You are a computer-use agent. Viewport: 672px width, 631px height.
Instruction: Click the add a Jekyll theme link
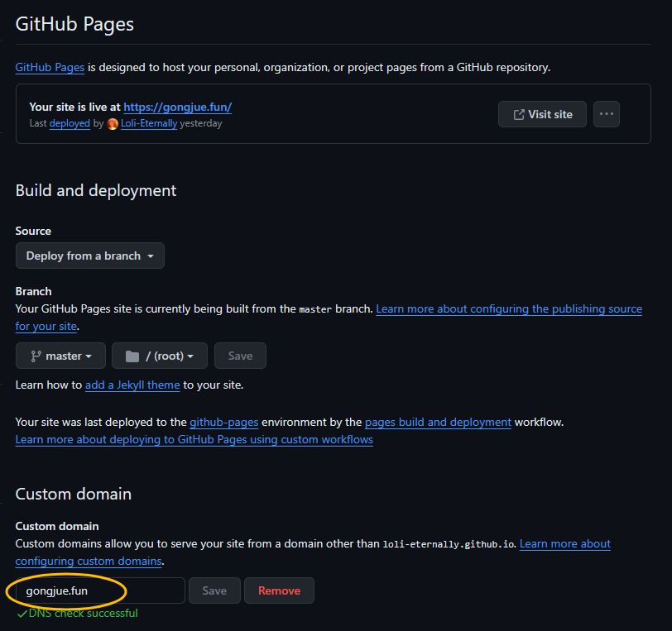[x=132, y=385]
